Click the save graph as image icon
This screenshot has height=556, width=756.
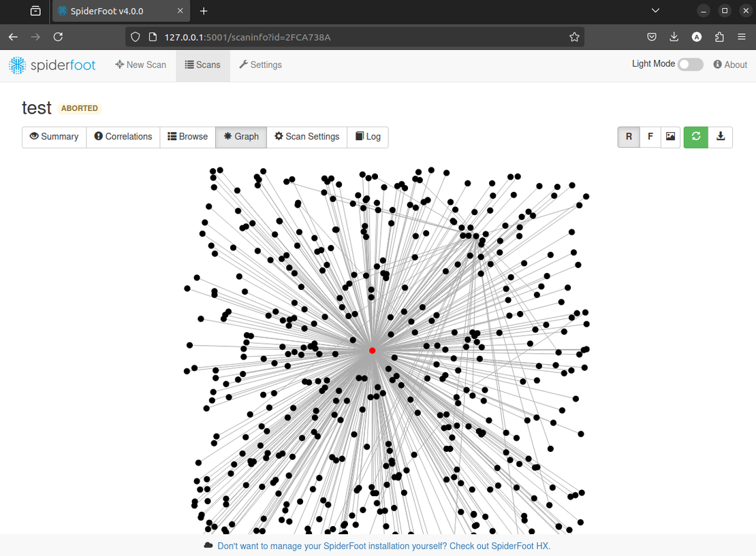tap(670, 137)
